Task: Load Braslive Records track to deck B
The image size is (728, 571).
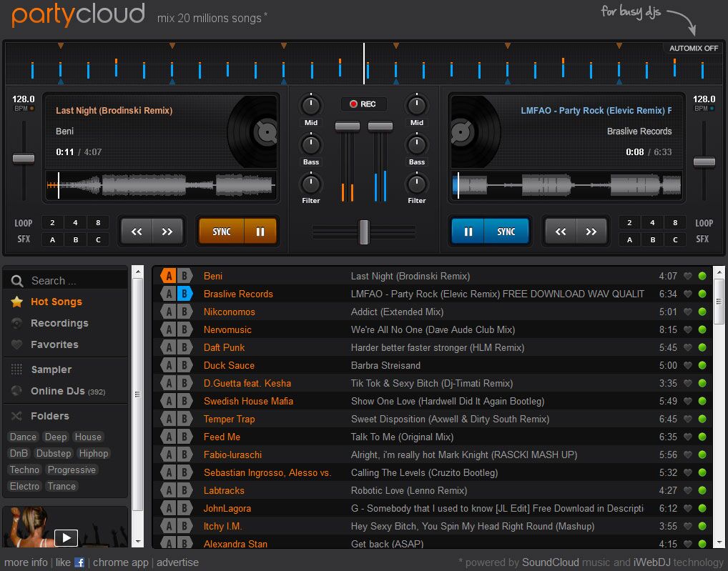Action: 185,294
